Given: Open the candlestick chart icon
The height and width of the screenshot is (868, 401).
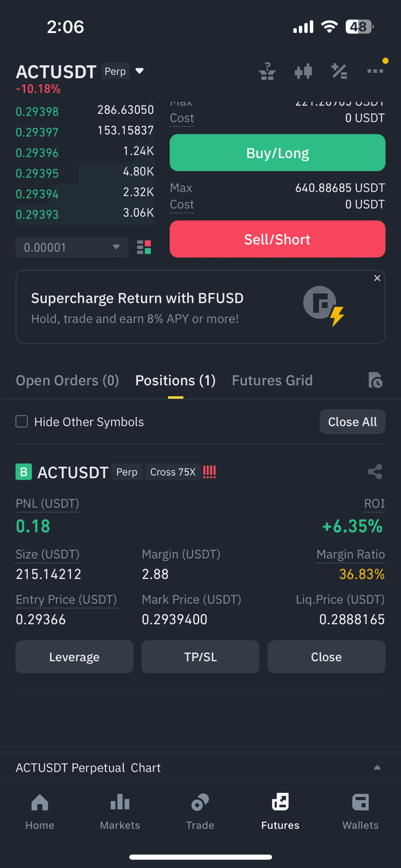Looking at the screenshot, I should [303, 72].
